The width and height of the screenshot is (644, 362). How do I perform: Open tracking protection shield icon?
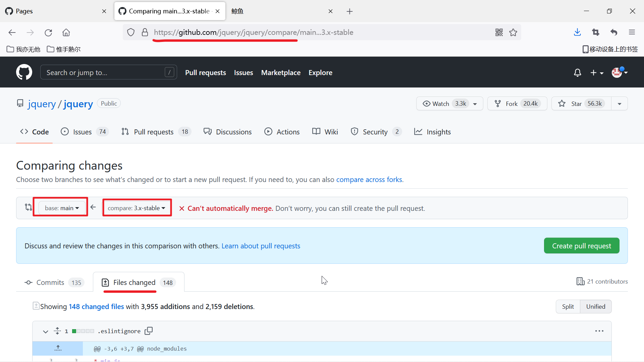tap(131, 33)
